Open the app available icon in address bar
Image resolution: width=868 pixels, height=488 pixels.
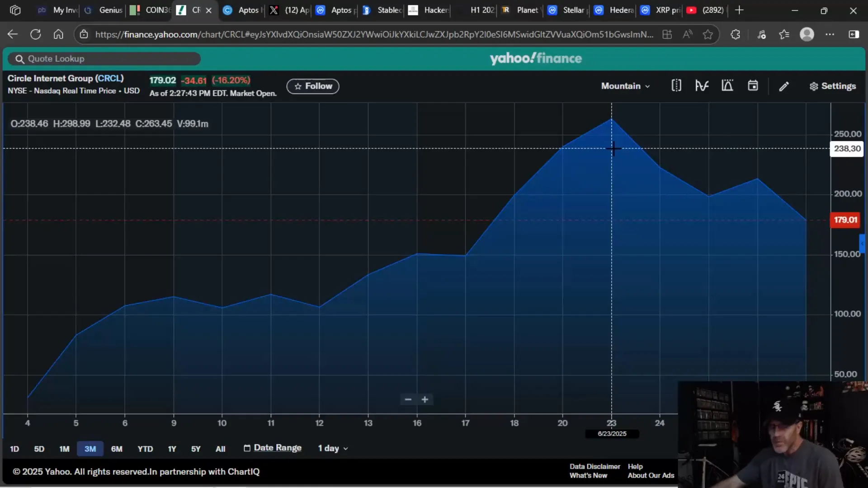[x=667, y=34]
